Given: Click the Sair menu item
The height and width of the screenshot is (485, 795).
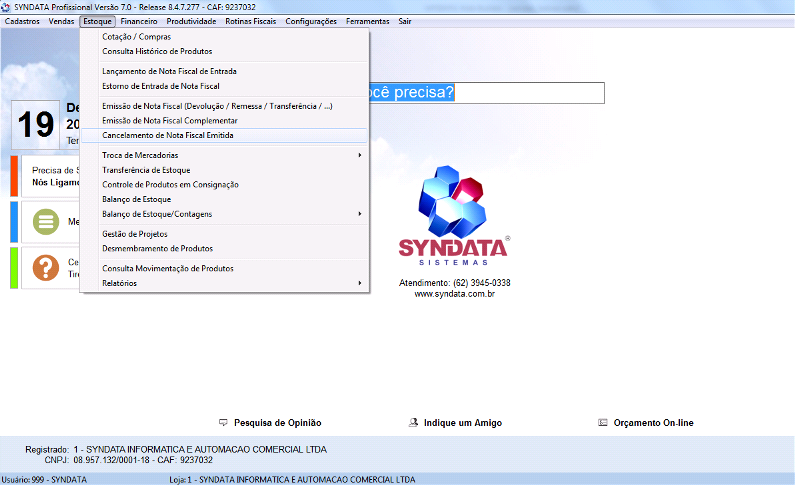Looking at the screenshot, I should pyautogui.click(x=405, y=21).
